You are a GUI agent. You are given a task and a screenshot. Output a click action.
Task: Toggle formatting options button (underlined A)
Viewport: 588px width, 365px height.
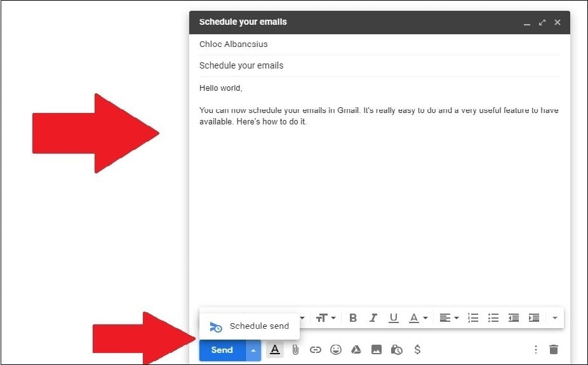pyautogui.click(x=275, y=350)
